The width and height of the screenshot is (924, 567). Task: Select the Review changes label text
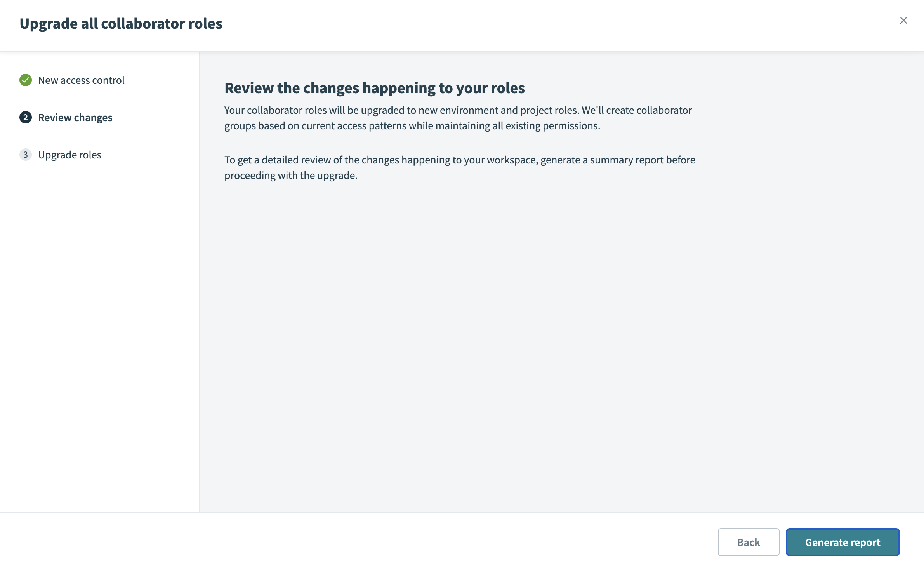75,117
